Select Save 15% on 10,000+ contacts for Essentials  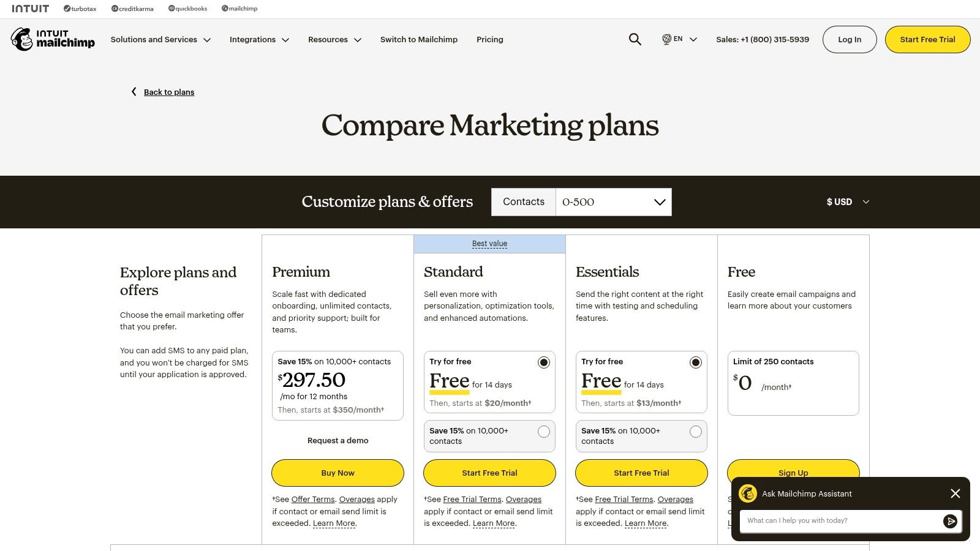pos(695,432)
